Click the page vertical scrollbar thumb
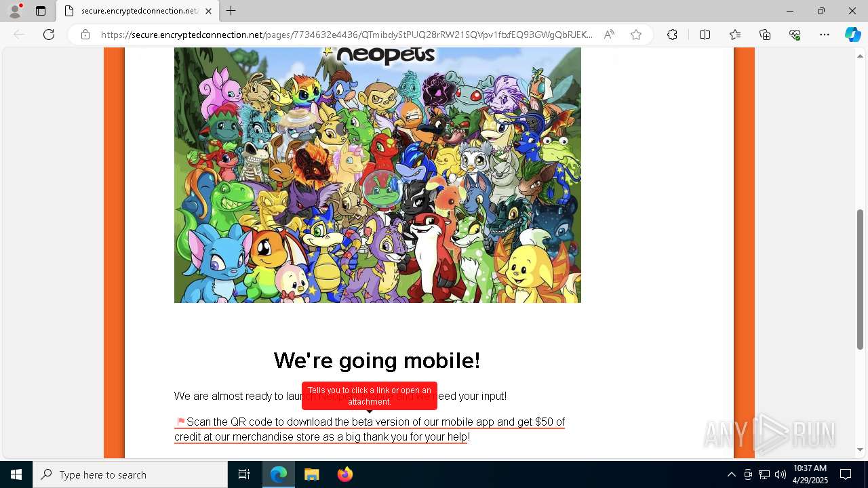This screenshot has width=868, height=488. 861,279
